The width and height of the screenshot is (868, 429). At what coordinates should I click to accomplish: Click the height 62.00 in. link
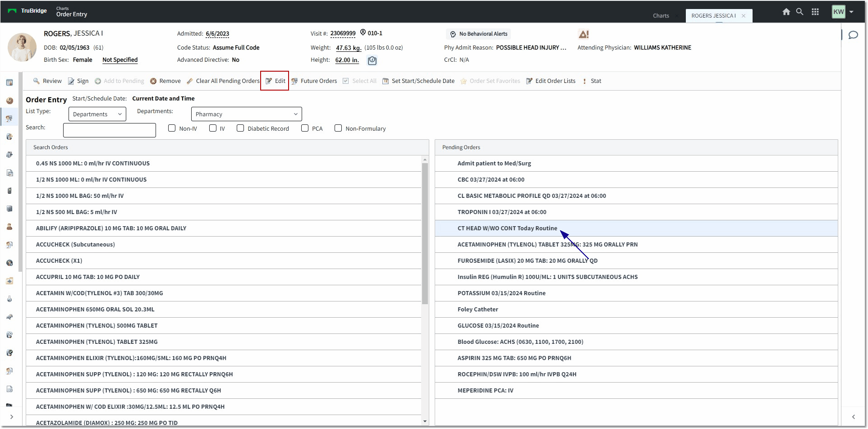coord(347,60)
